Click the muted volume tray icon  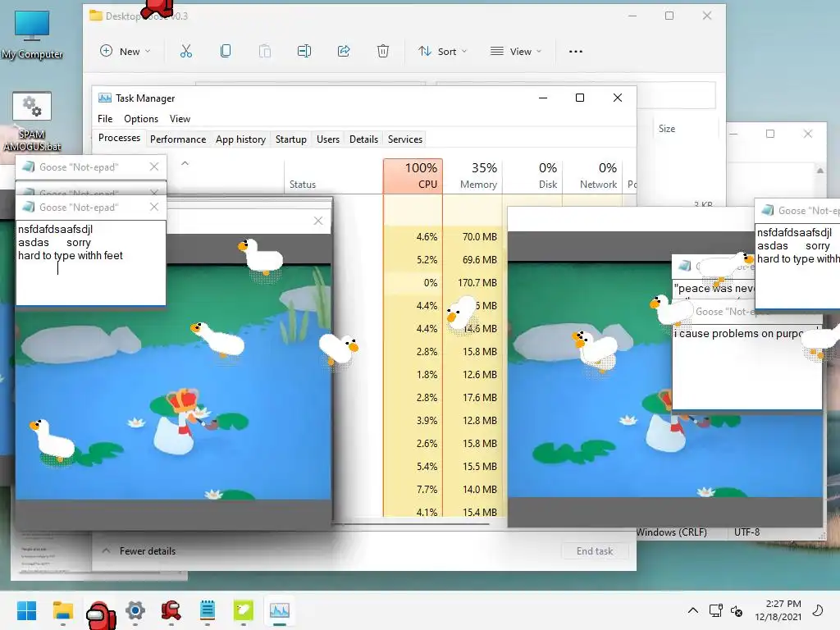pos(737,610)
